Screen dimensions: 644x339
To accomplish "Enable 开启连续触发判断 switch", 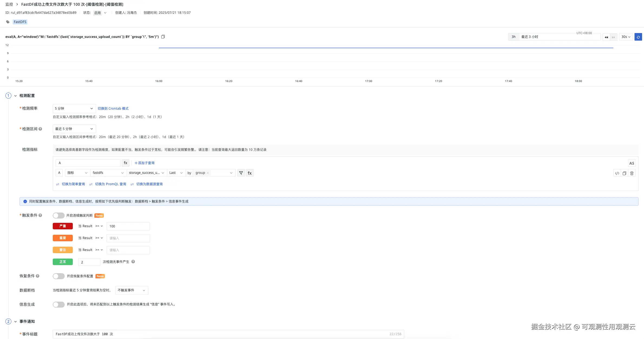I will pyautogui.click(x=58, y=216).
